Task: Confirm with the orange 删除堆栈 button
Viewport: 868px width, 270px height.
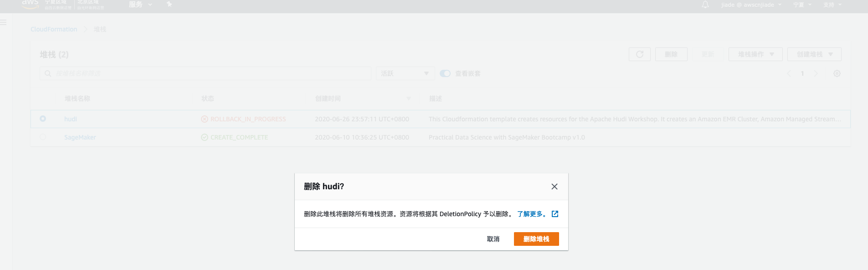Action: (536, 239)
